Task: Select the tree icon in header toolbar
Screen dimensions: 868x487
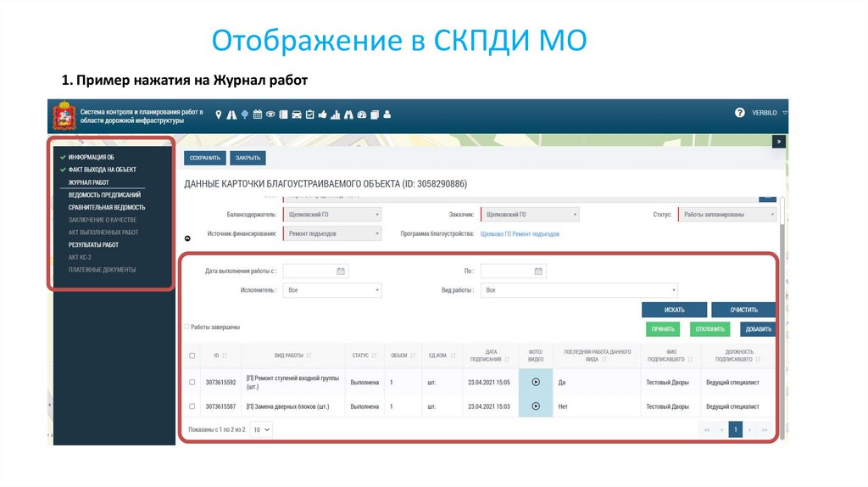Action: [x=245, y=115]
